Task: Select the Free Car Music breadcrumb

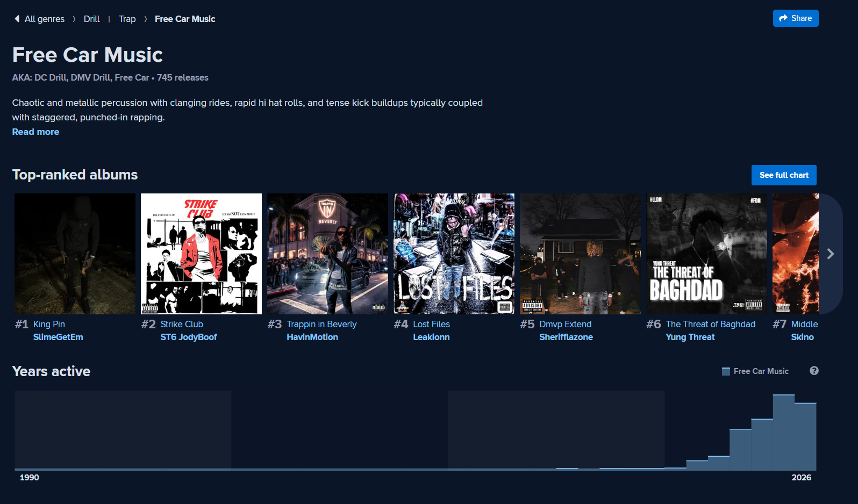Action: pos(185,19)
